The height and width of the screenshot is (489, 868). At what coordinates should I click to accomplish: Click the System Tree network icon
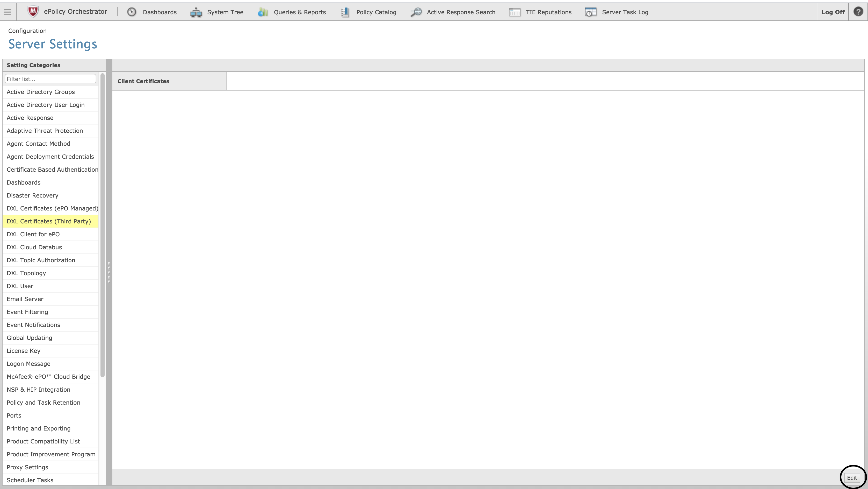click(x=196, y=12)
